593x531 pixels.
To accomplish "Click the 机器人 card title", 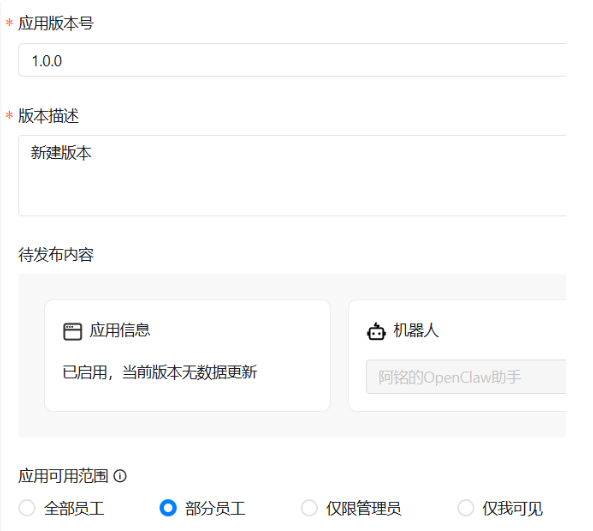I will tap(416, 330).
